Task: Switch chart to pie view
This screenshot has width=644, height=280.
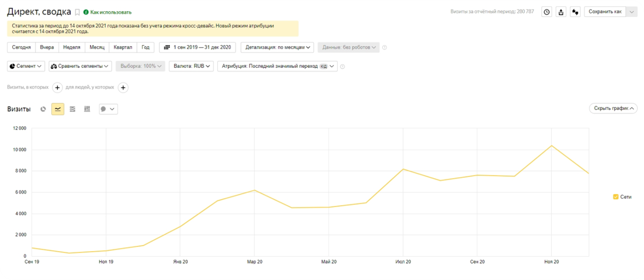Action: coord(43,109)
